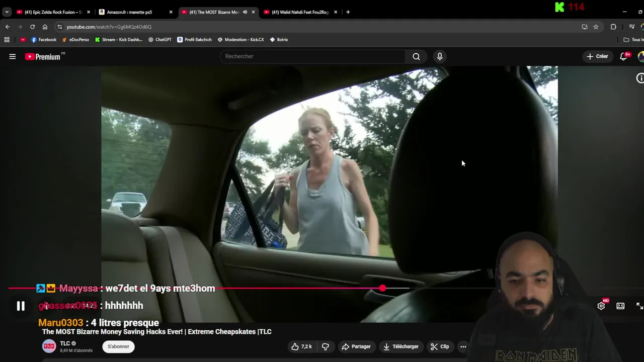Click the S'abonner subscribe button
The width and height of the screenshot is (644, 362).
(x=118, y=346)
